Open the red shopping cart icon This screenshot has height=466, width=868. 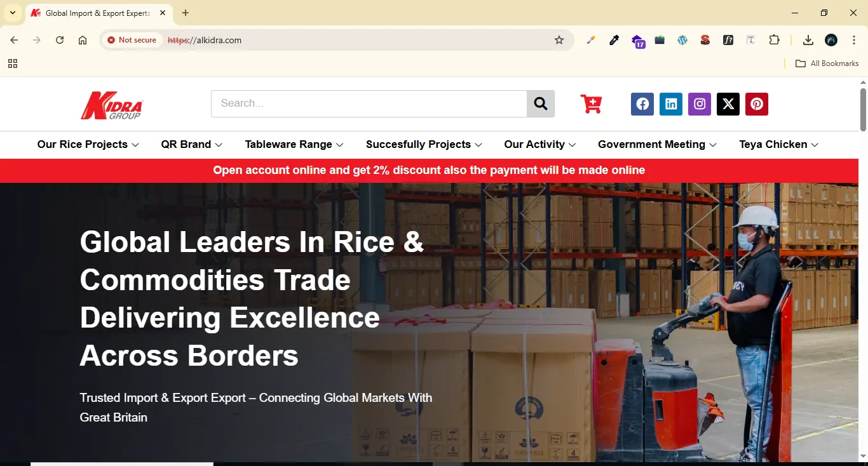tap(591, 104)
